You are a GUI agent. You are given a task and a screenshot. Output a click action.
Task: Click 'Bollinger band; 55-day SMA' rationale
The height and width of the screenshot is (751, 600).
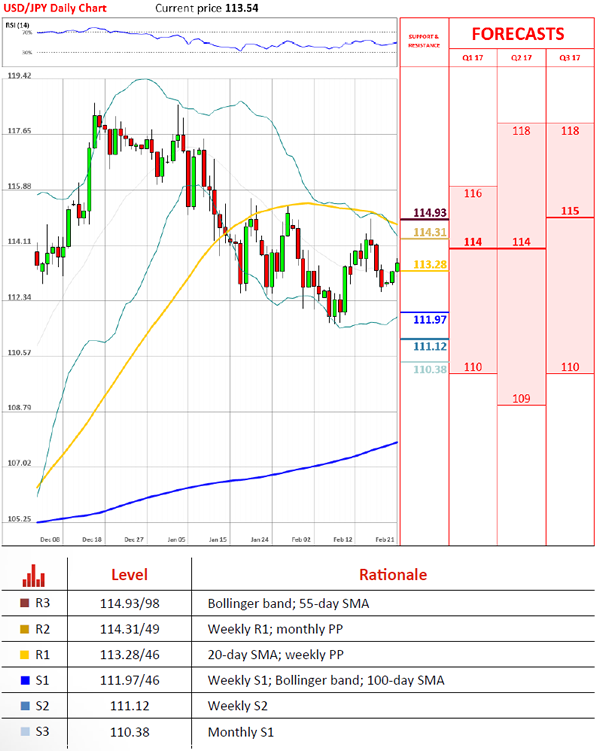(288, 603)
